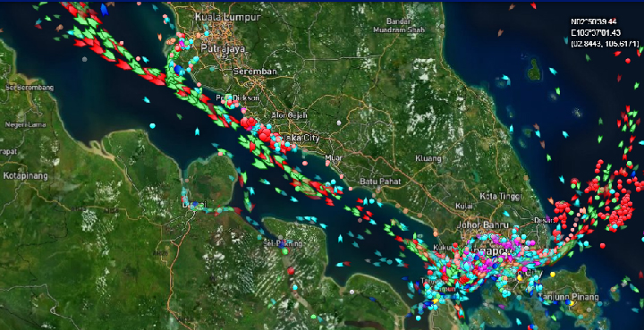Click the large blue vessel marker at top
The image size is (644, 330).
point(105,10)
